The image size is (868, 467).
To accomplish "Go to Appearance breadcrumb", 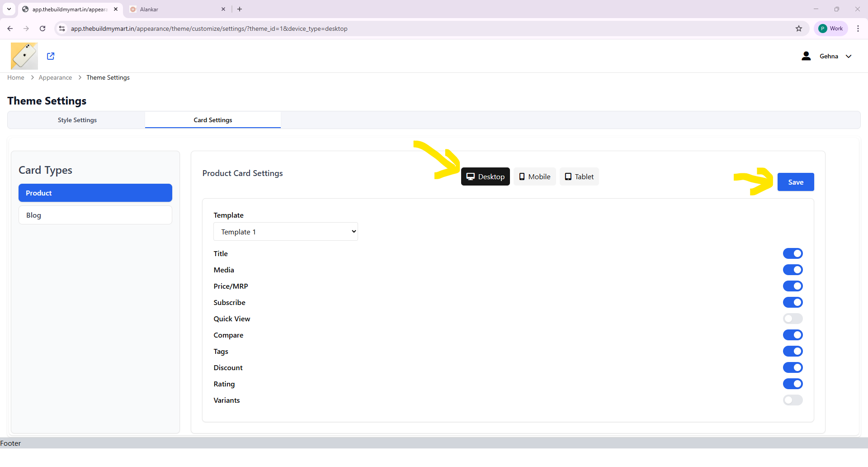I will tap(55, 77).
